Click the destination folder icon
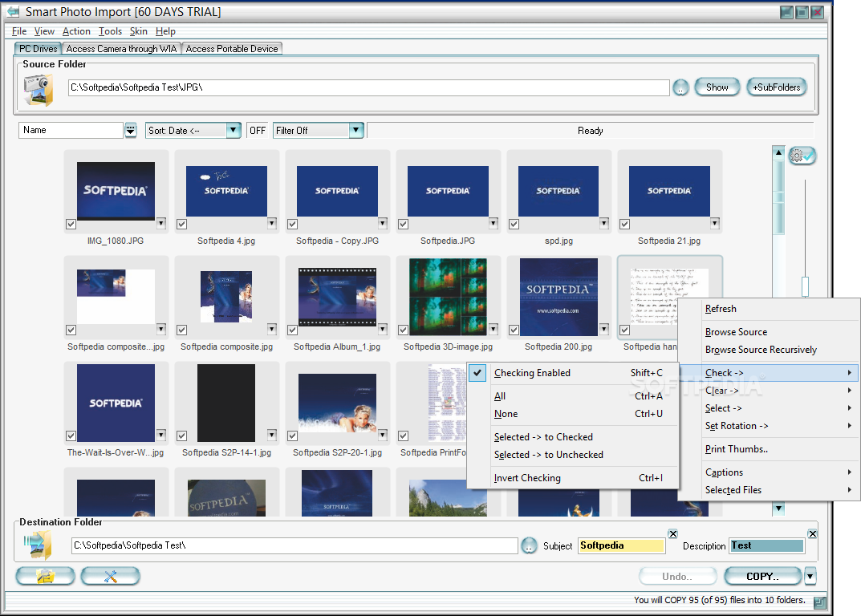 [x=38, y=545]
